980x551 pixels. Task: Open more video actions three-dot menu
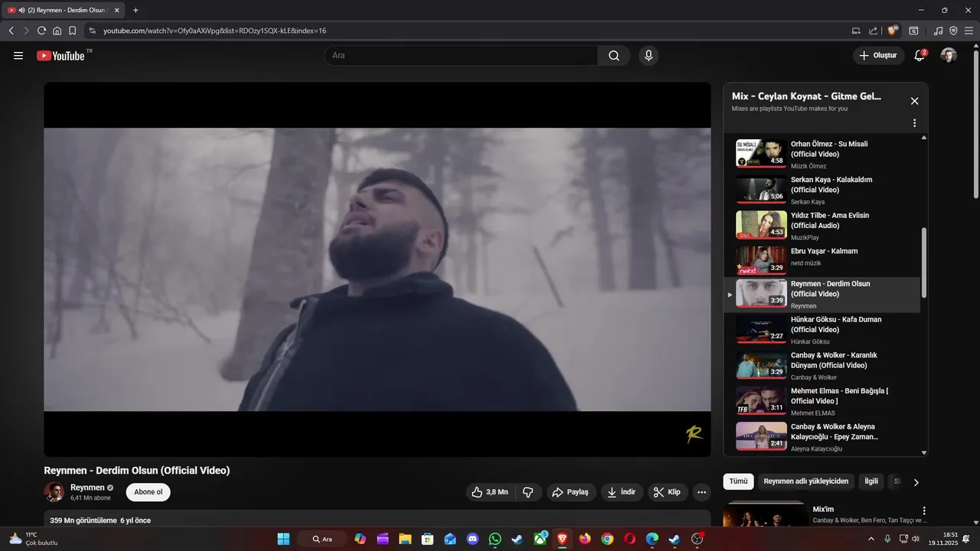pos(701,492)
